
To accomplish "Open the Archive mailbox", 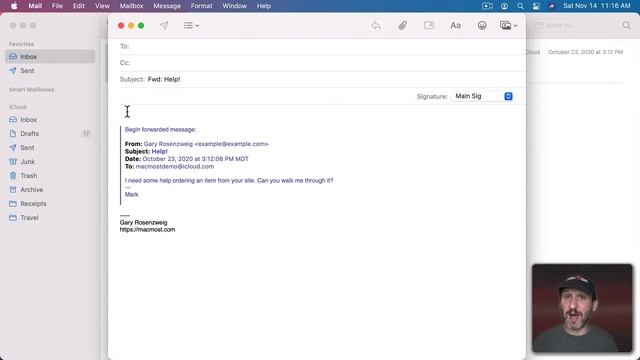I will click(50, 190).
